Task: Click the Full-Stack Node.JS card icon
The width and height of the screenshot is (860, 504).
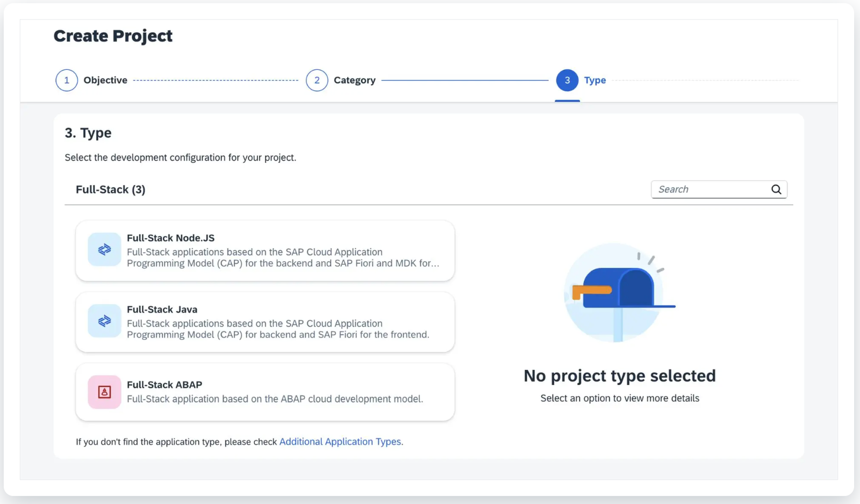Action: tap(104, 249)
